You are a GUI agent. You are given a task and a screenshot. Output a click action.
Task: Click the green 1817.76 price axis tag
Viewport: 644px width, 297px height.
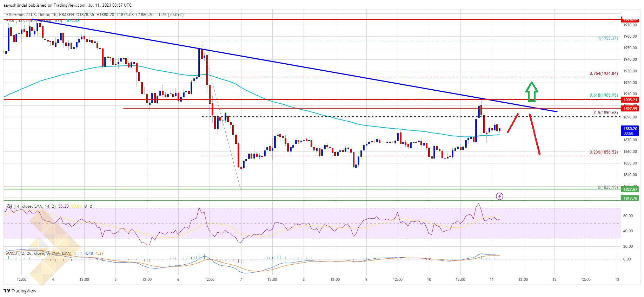point(630,198)
